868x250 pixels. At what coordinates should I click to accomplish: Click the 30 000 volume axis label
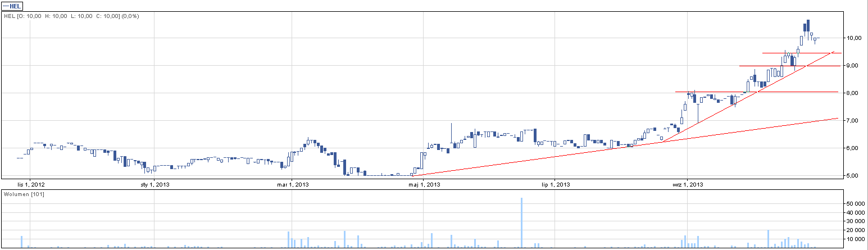(856, 221)
